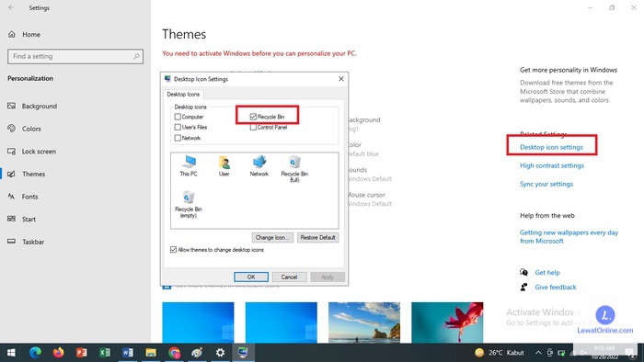Click the Desktop Icon Settings taskbar icon
The image size is (644, 362).
coord(243,353)
